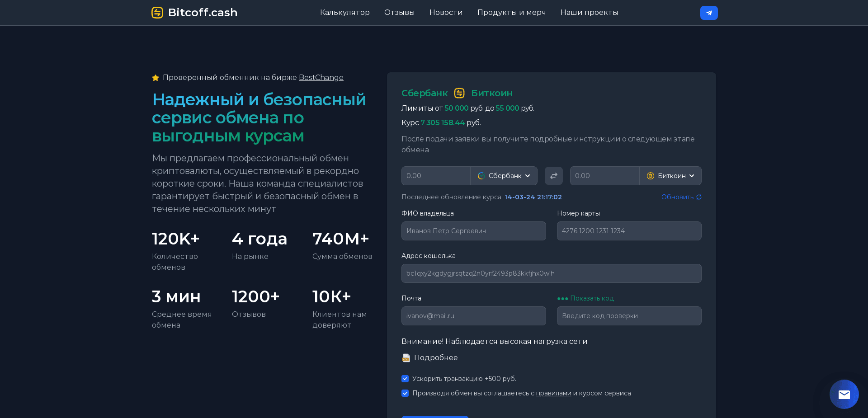The height and width of the screenshot is (418, 868).
Task: Open the BestChange link
Action: click(x=321, y=77)
